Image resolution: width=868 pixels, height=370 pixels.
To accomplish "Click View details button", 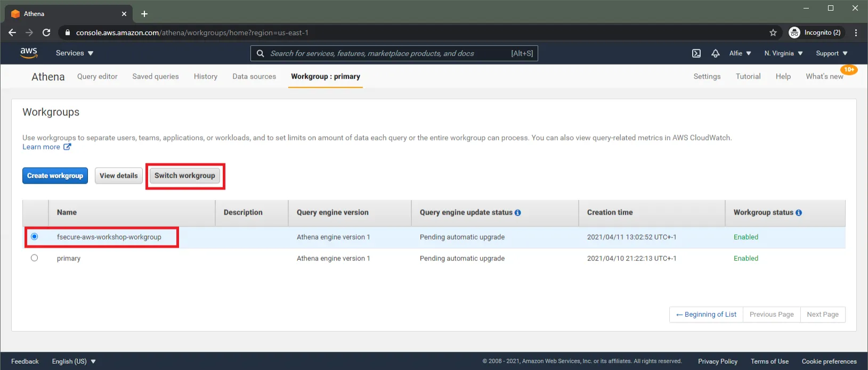I will pos(119,176).
